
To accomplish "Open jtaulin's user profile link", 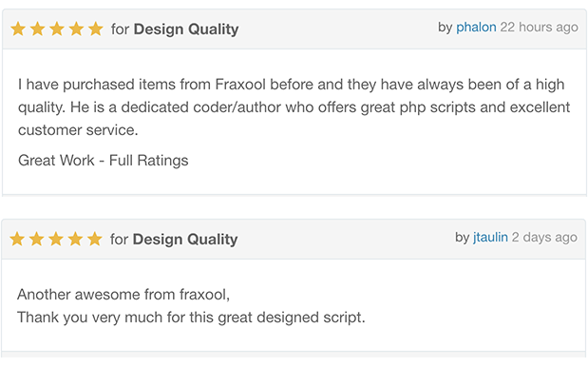I will pos(490,237).
